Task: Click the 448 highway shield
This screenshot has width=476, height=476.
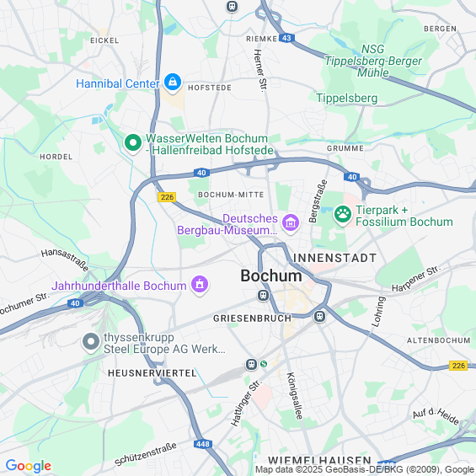Action: pos(202,444)
